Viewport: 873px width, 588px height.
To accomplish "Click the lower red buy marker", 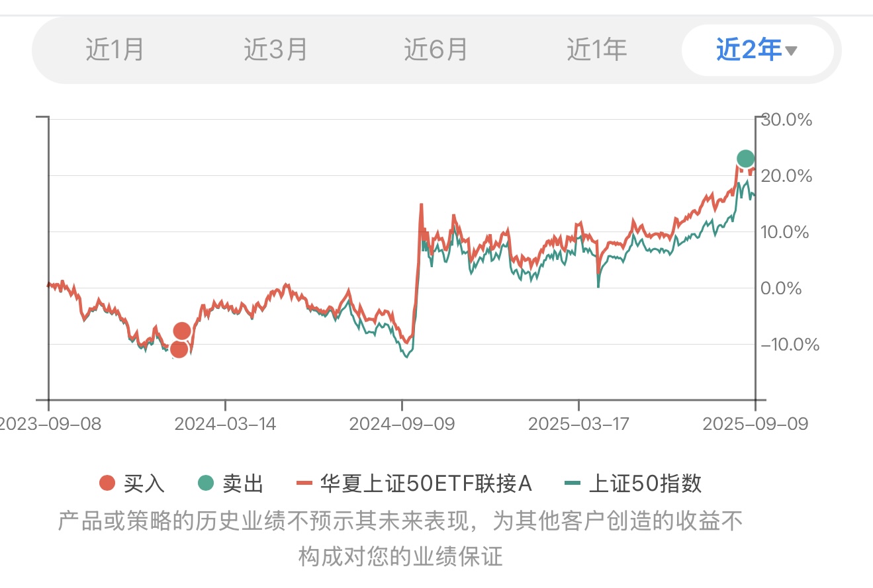I will click(179, 349).
